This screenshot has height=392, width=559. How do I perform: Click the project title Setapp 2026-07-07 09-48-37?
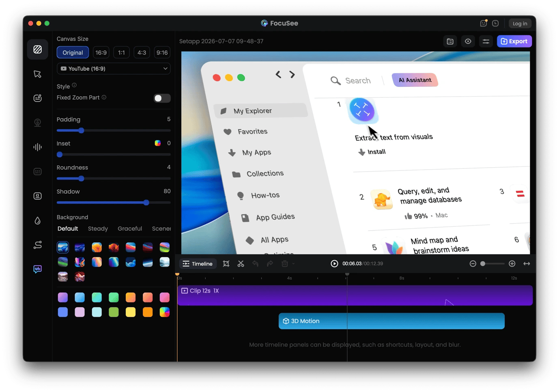click(x=221, y=41)
